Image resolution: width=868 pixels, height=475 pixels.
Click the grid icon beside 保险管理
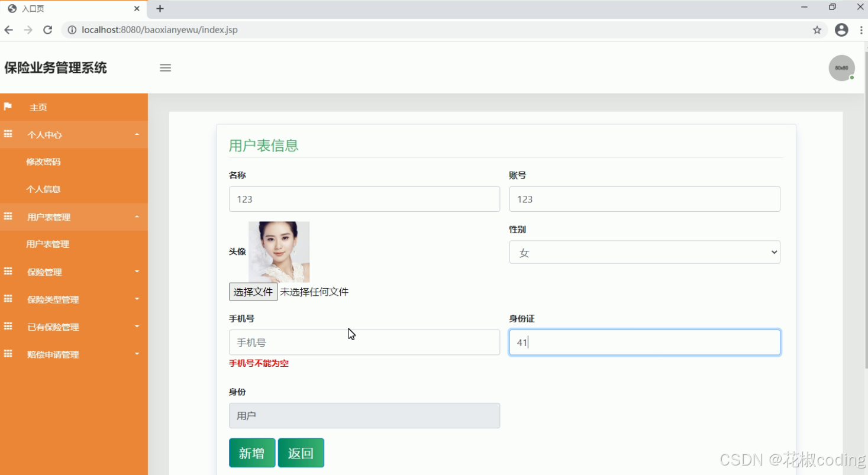pyautogui.click(x=8, y=272)
